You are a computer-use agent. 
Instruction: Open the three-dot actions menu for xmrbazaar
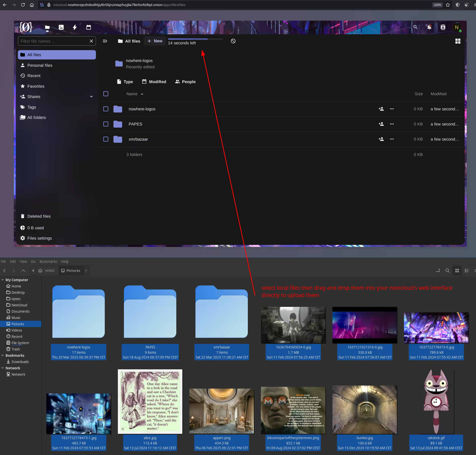[x=392, y=139]
